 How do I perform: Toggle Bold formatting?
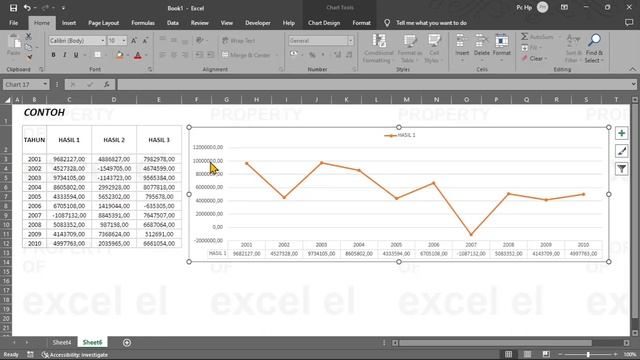pos(53,55)
